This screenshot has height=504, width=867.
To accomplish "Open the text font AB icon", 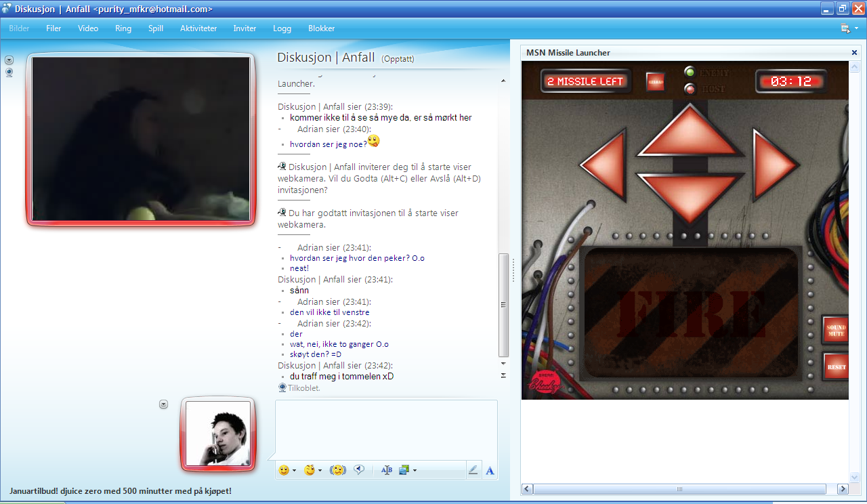I will (387, 470).
